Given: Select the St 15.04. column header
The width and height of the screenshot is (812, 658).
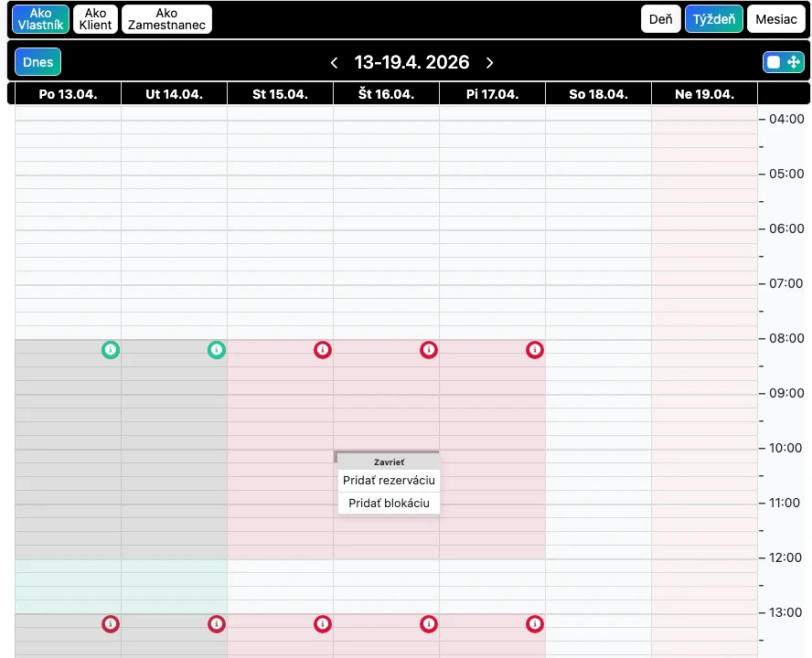Looking at the screenshot, I should pyautogui.click(x=280, y=94).
